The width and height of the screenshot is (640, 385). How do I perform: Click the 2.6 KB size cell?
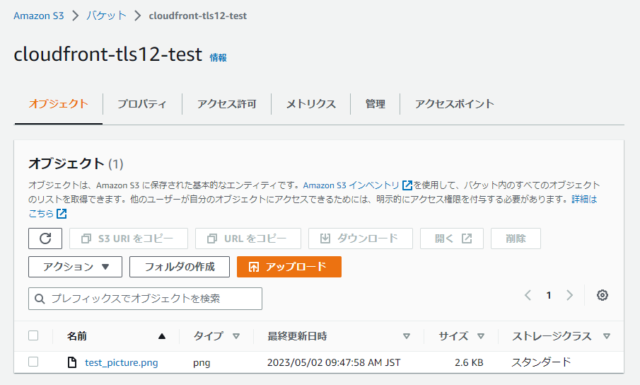point(469,363)
